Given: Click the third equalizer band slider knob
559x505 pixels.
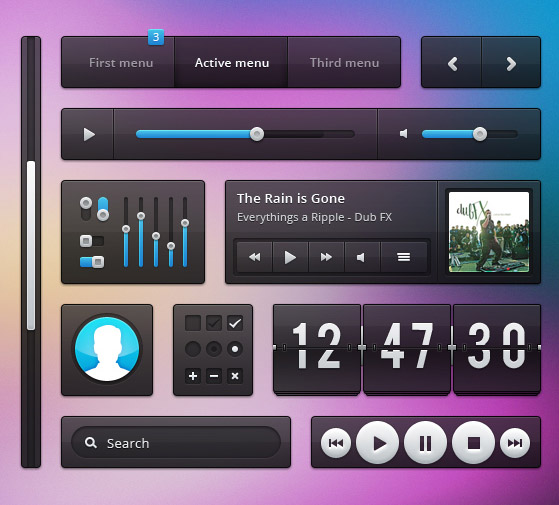Looking at the screenshot, I should coord(156,236).
